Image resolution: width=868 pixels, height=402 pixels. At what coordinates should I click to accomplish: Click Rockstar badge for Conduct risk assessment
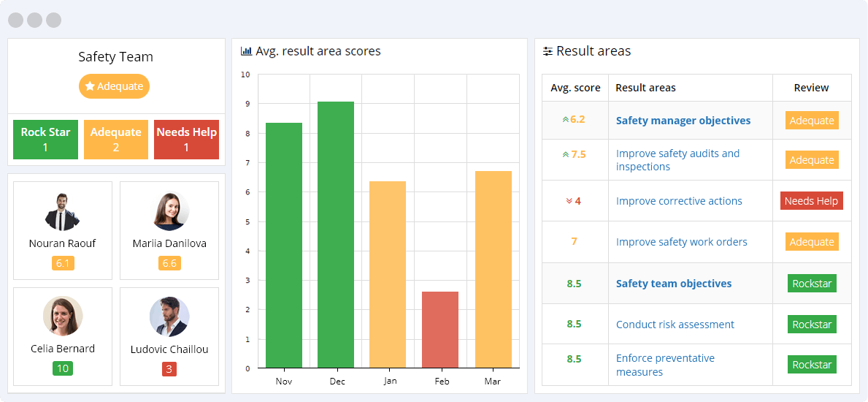(812, 325)
